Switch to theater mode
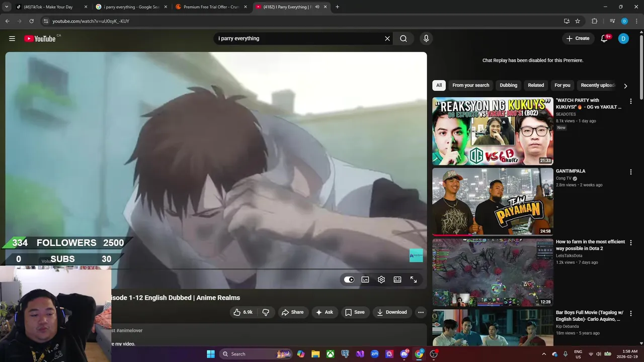Viewport: 644px width, 362px height. (397, 280)
